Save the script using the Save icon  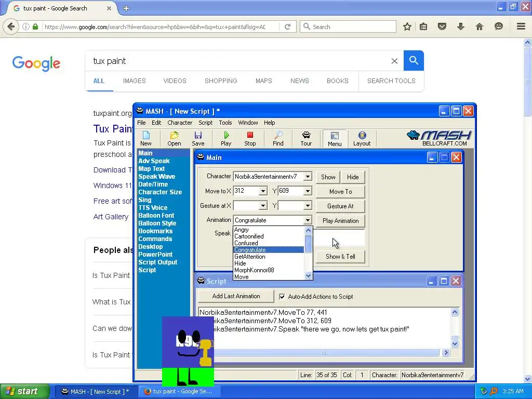[198, 138]
